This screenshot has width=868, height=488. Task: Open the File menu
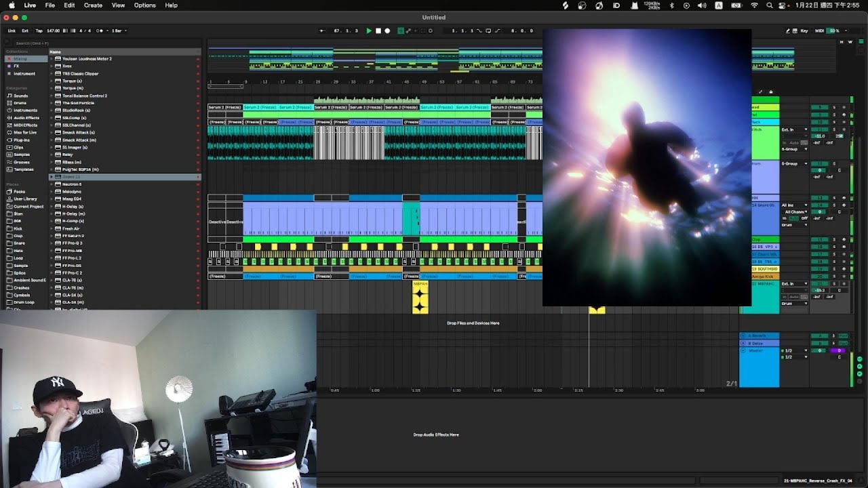pos(50,5)
